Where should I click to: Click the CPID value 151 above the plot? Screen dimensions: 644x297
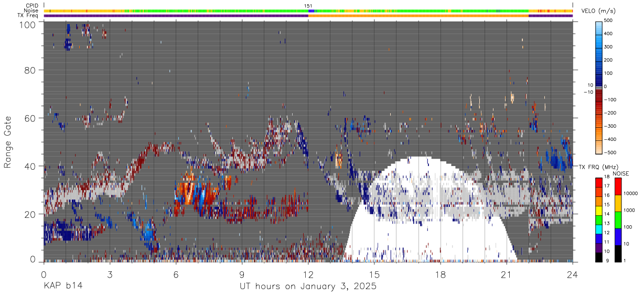click(309, 5)
